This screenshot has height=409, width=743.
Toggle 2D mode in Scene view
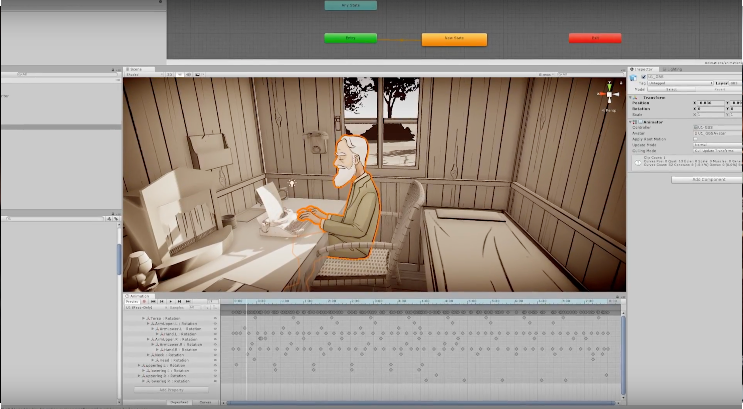[169, 74]
